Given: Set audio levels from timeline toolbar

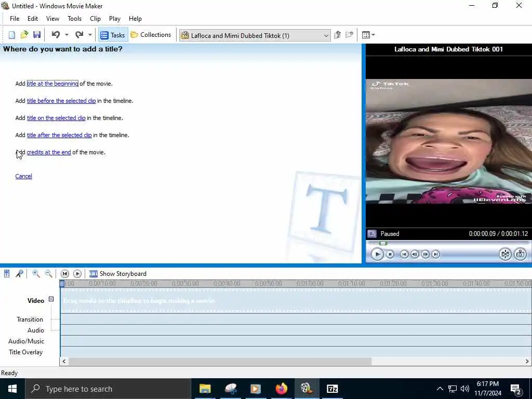Looking at the screenshot, I should click(x=7, y=273).
